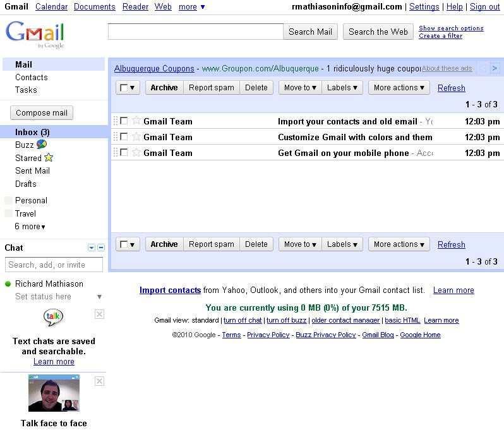This screenshot has height=430, width=504.
Task: Star the 'Customize Gmail with colors' email
Action: (x=136, y=137)
